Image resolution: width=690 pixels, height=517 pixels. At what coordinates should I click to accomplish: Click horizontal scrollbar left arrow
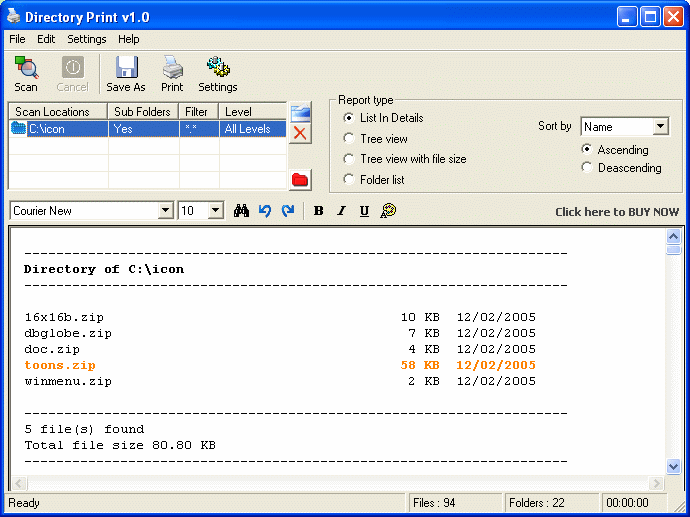[18, 484]
